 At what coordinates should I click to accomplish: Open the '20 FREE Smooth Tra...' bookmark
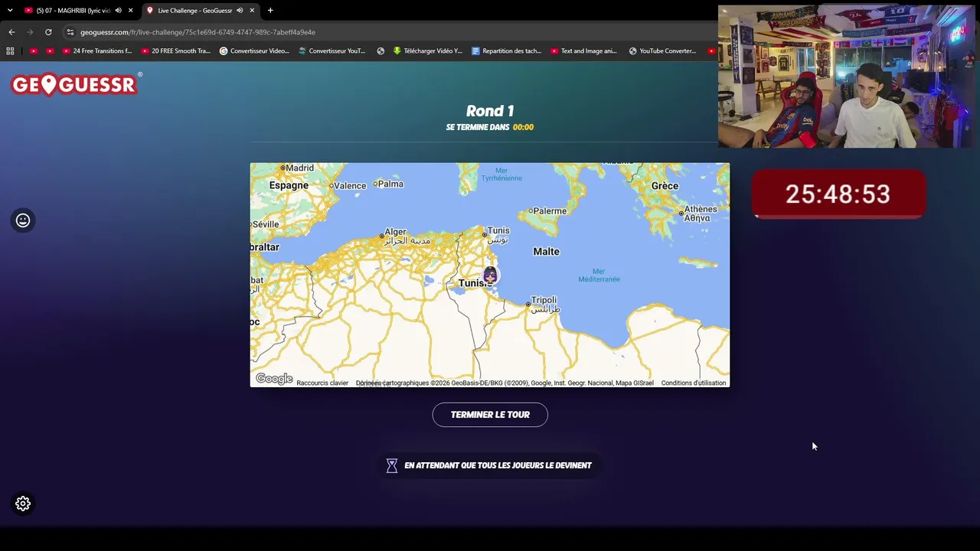175,51
